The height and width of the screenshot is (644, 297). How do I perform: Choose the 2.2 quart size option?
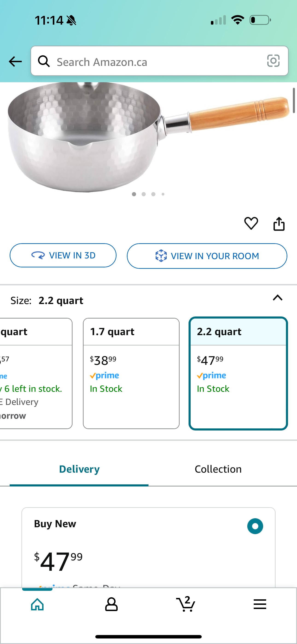[x=238, y=373]
